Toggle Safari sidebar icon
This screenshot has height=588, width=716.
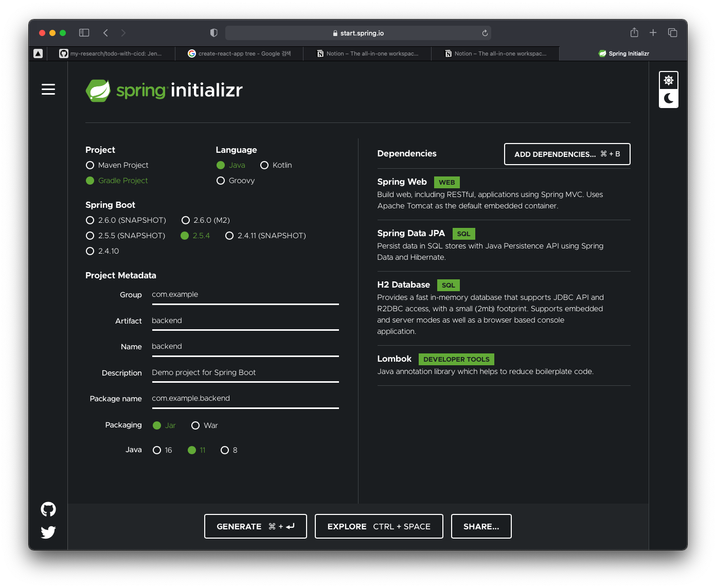click(84, 33)
